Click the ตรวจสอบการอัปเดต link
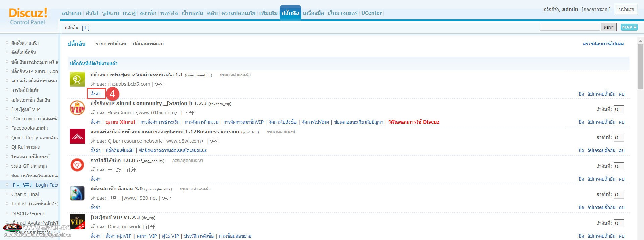The width and height of the screenshot is (644, 240). 603,44
